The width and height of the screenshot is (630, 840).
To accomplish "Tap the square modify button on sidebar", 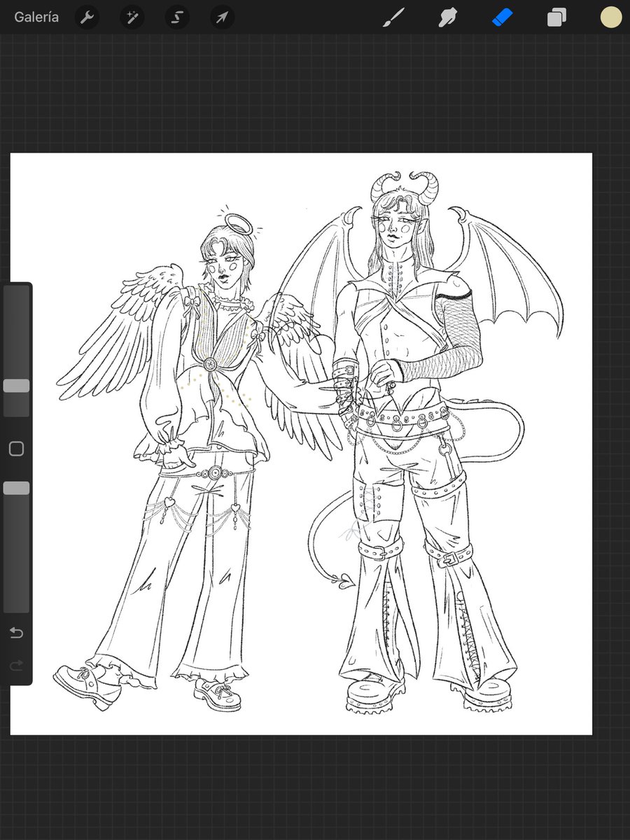I will click(x=16, y=449).
